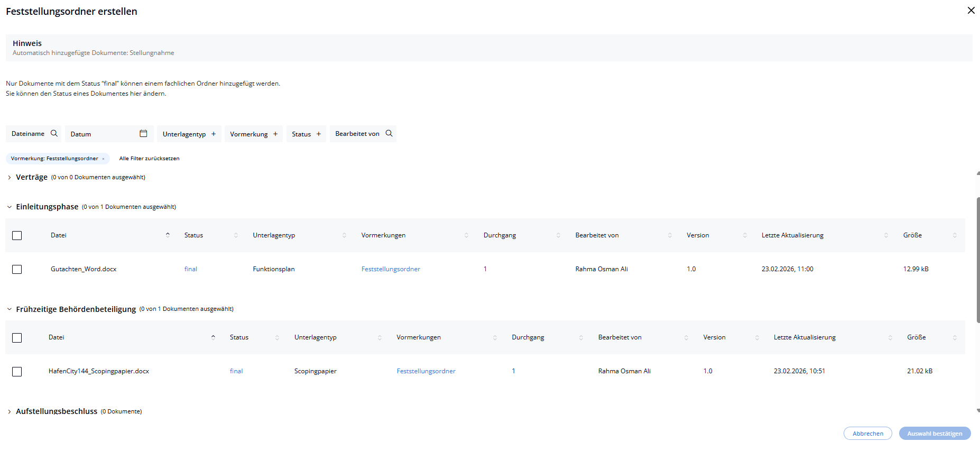Click the search icon in Bearbeitet von filter
This screenshot has height=451, width=980.
pyautogui.click(x=389, y=134)
